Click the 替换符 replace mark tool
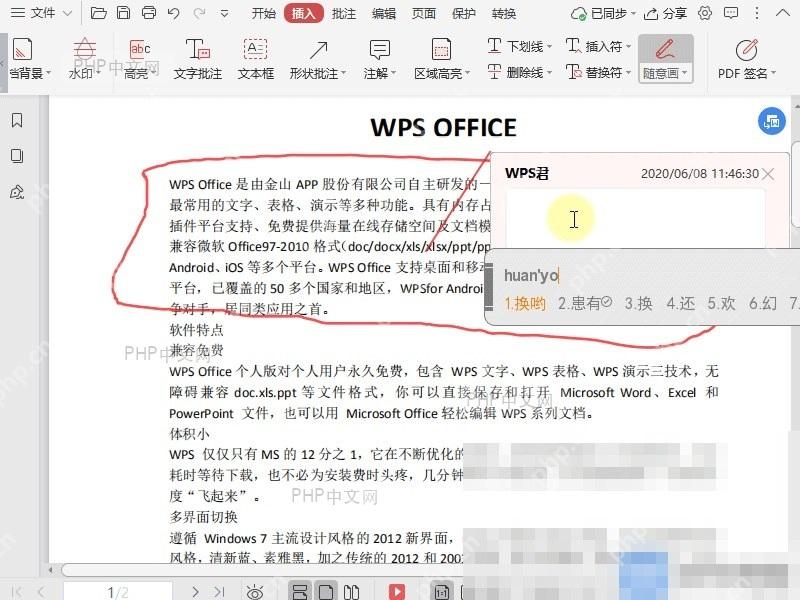 pos(598,72)
